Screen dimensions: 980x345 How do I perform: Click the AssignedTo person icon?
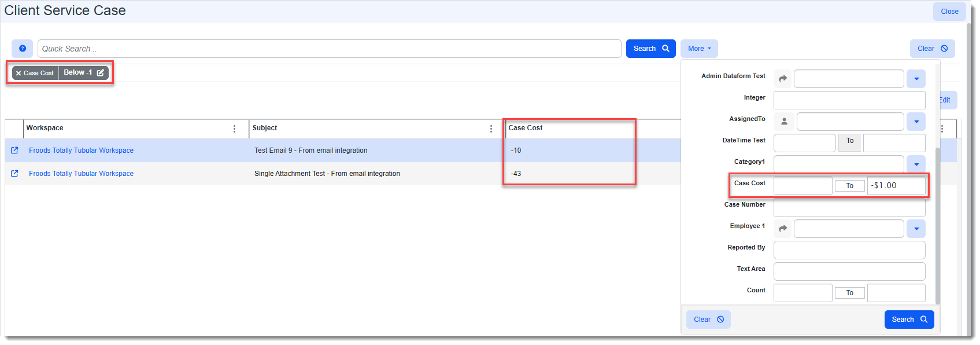pyautogui.click(x=784, y=122)
